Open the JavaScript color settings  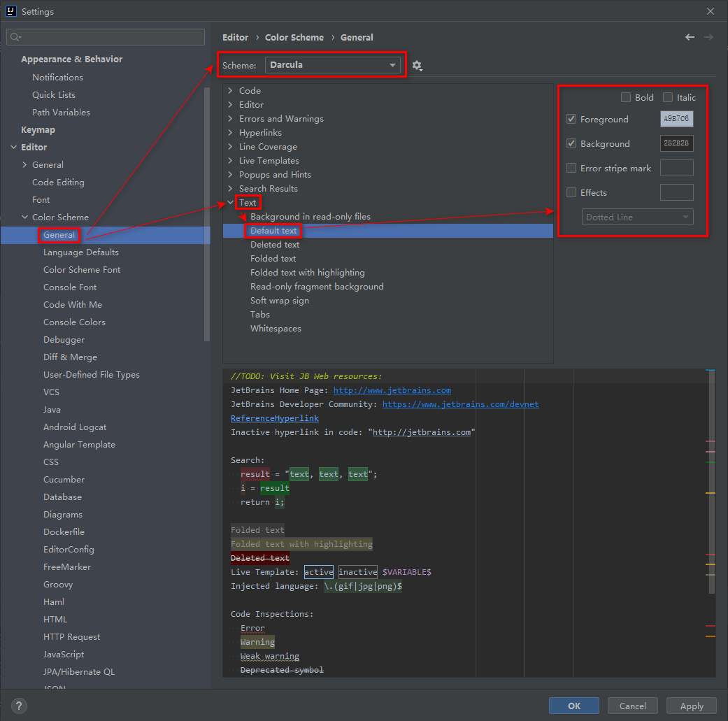click(x=64, y=654)
